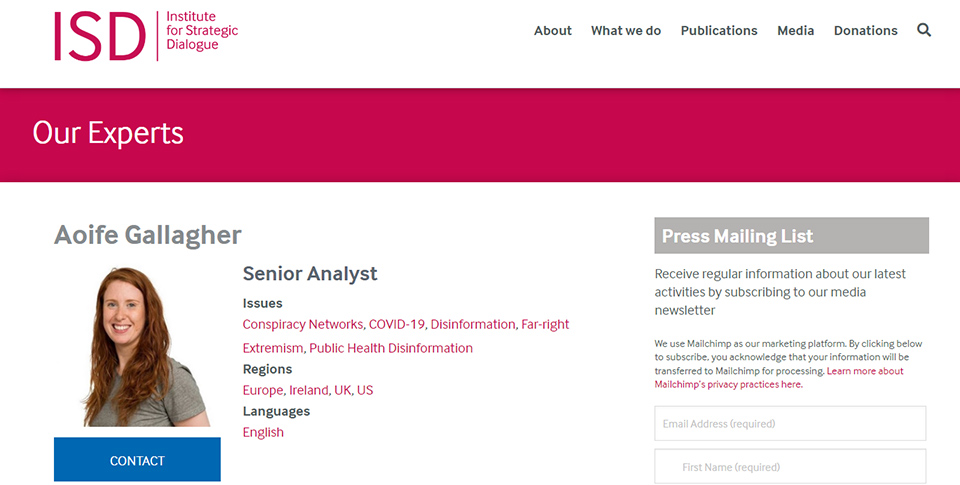Choose the US region link
Screen dimensions: 960x485
(x=365, y=390)
